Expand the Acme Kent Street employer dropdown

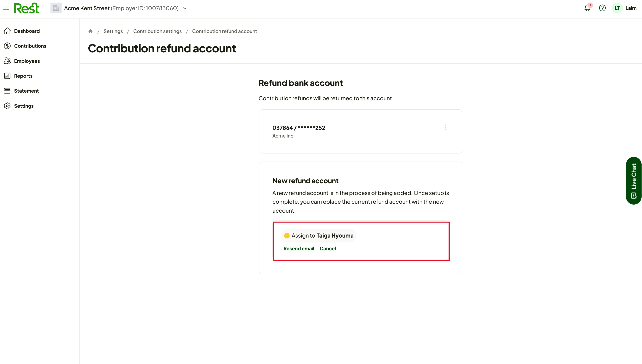(185, 8)
